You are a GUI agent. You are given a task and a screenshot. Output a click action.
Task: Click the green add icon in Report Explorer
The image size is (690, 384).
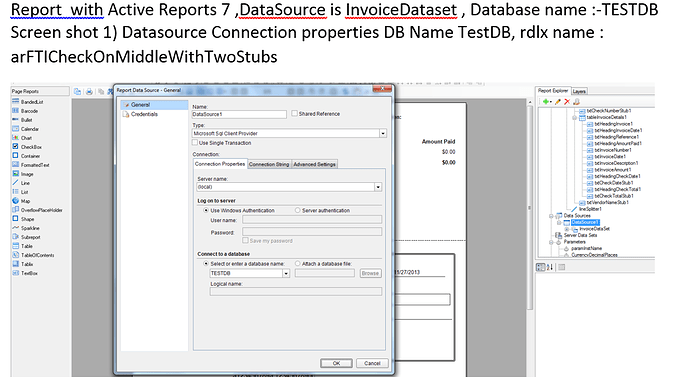(x=546, y=102)
